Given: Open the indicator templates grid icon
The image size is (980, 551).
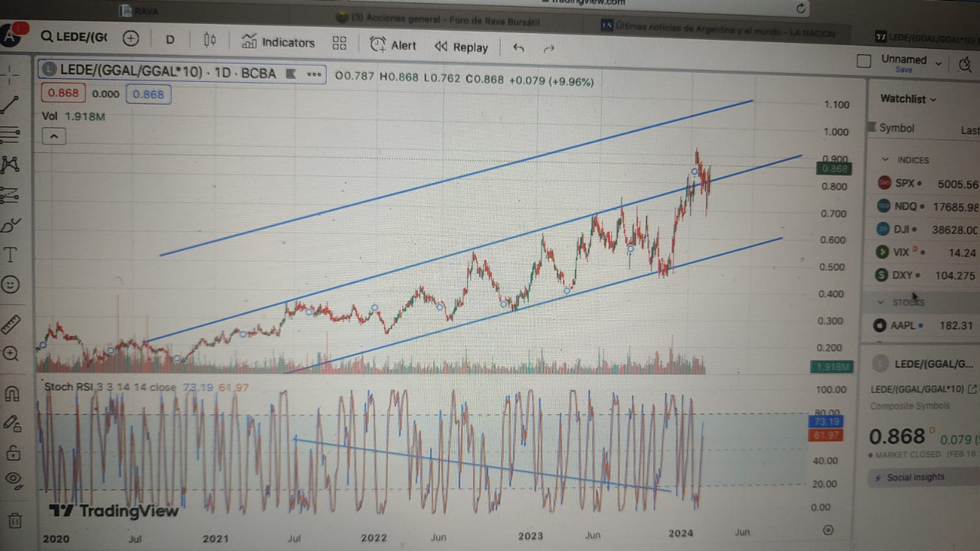Looking at the screenshot, I should pos(339,44).
